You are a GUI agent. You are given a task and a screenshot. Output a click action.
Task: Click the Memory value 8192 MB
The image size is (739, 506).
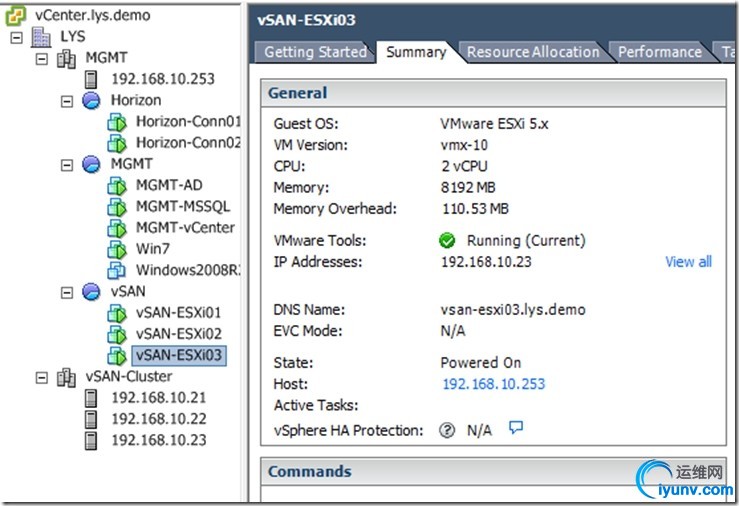point(468,188)
